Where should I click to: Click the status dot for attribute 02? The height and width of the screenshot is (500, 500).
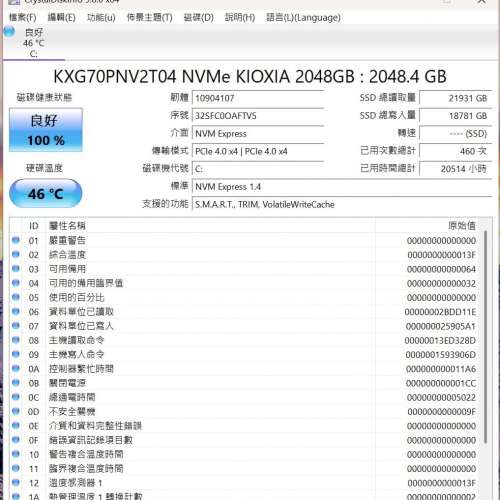pyautogui.click(x=16, y=255)
